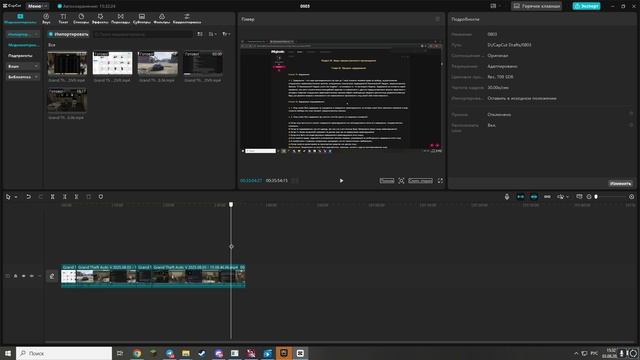The height and width of the screenshot is (360, 640).
Task: Open the Фильтры (Filters) tab icon
Action: (x=162, y=18)
